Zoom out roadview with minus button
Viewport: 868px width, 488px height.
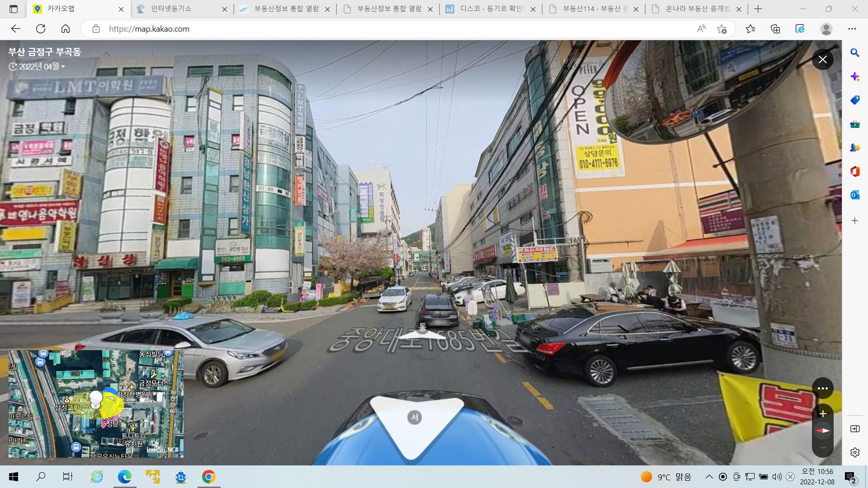(x=823, y=447)
